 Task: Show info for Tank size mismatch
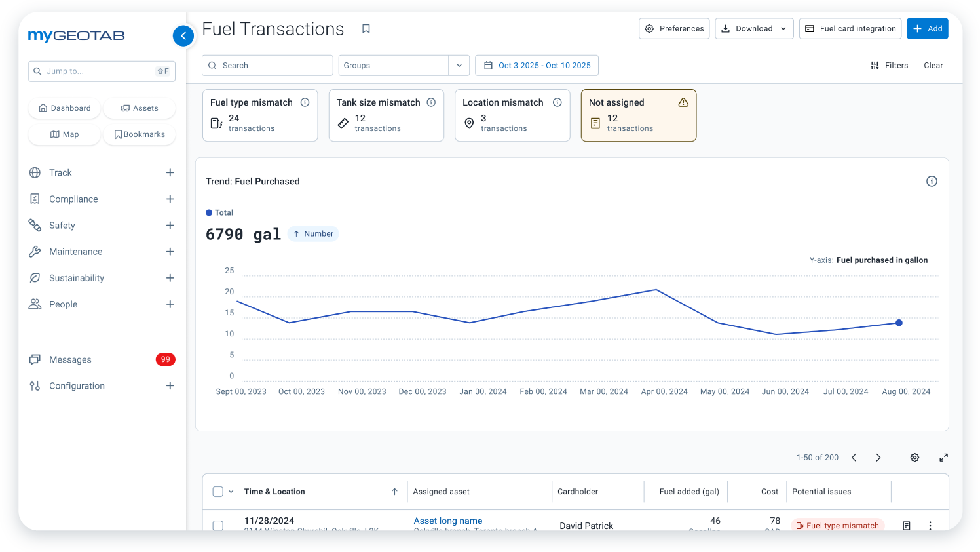[431, 102]
